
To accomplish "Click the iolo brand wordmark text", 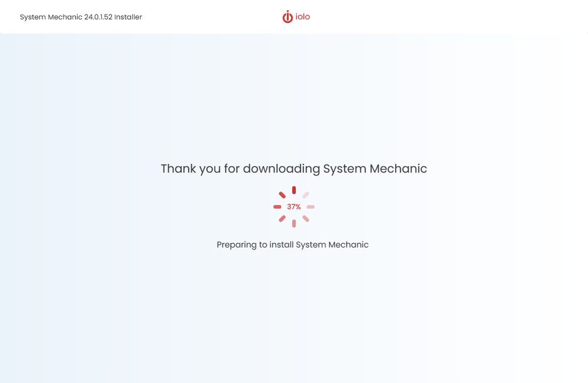I will (x=302, y=16).
